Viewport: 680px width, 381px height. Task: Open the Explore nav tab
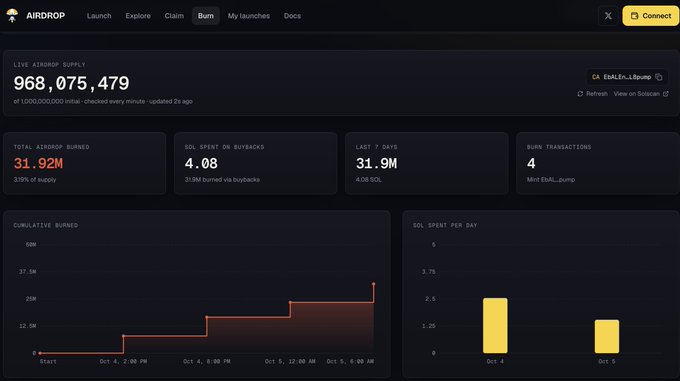(138, 16)
